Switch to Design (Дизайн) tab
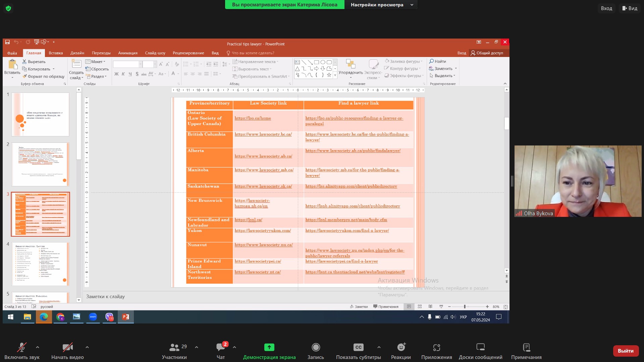Image resolution: width=644 pixels, height=362 pixels. 77,53
